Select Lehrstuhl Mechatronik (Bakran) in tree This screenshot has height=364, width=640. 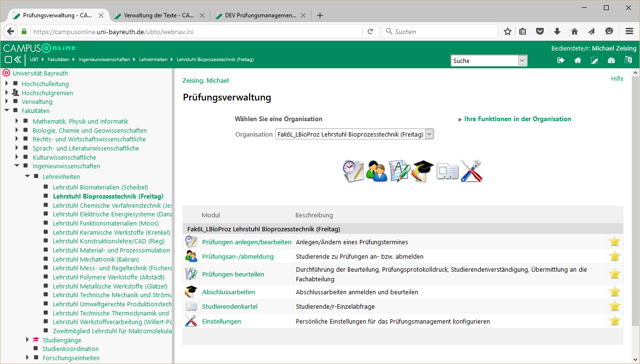coord(96,259)
